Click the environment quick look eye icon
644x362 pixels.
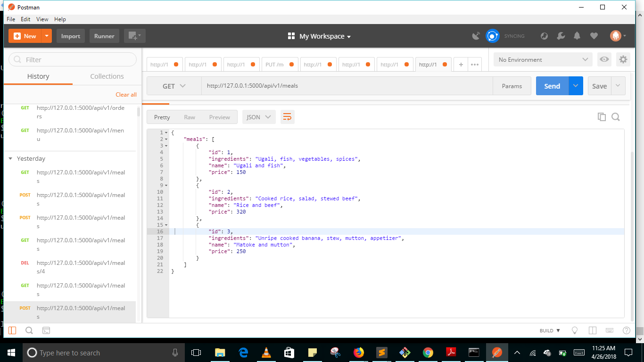(x=604, y=59)
